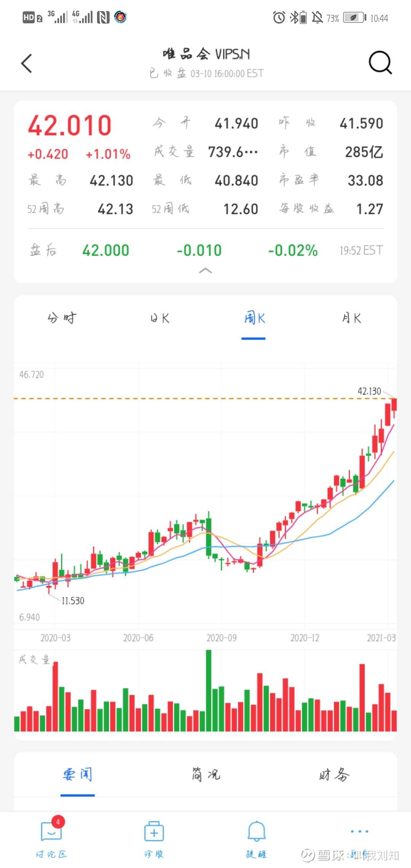Tap the day high value 42.130
Screen dimensions: 411x868
[x=112, y=180]
